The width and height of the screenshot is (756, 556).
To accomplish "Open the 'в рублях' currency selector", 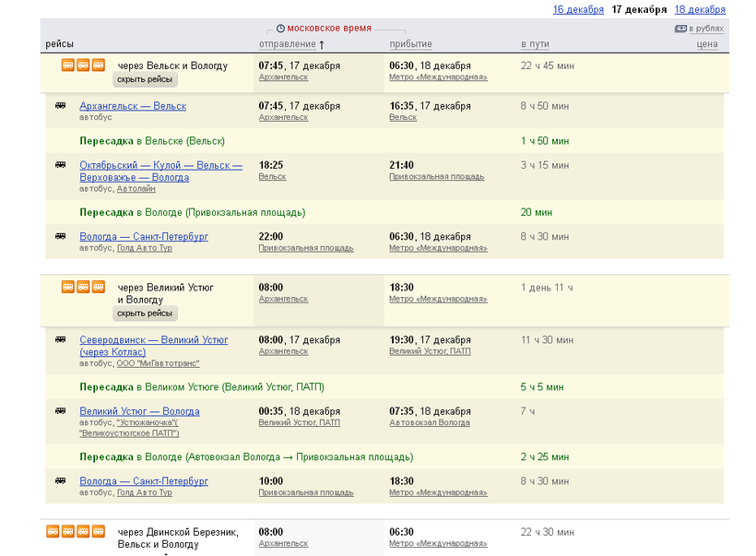I will click(x=704, y=29).
